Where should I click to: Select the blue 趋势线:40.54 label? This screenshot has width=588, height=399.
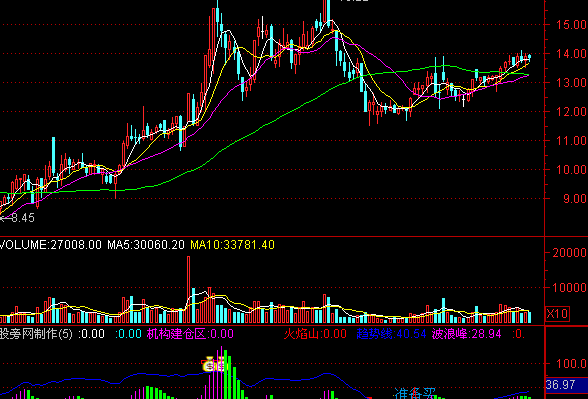[391, 334]
